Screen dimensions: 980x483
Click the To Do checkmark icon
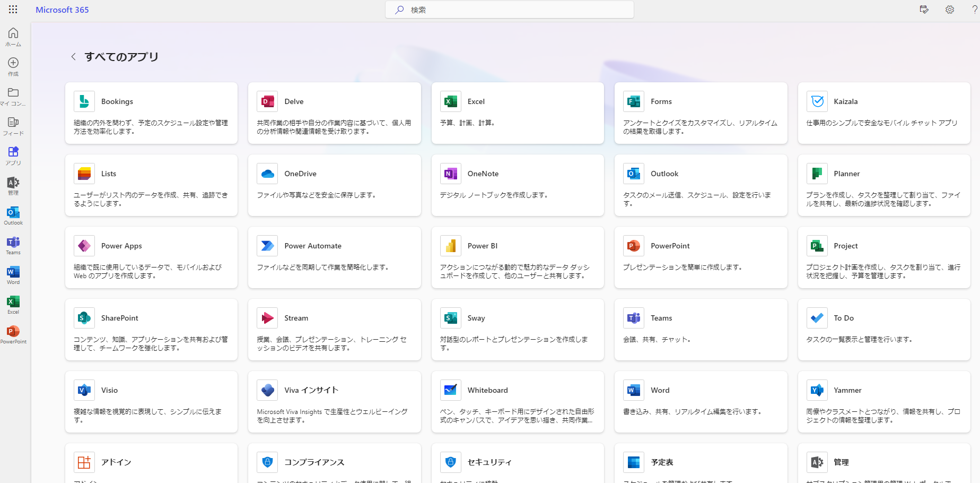coord(817,318)
